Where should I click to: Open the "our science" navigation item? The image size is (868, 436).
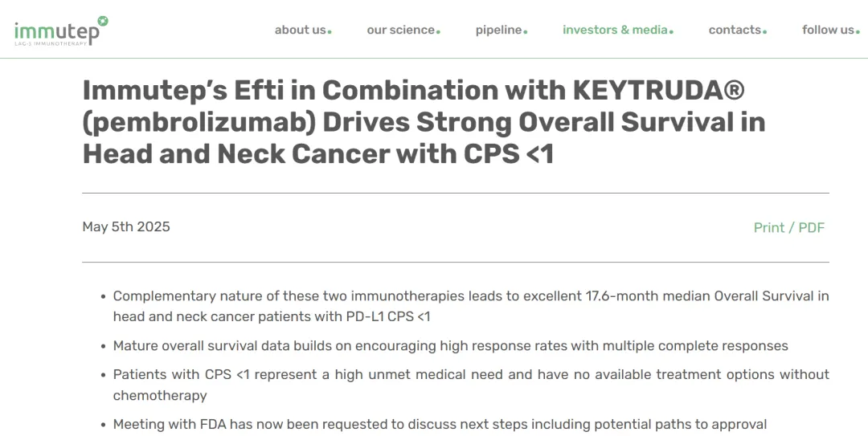click(400, 30)
